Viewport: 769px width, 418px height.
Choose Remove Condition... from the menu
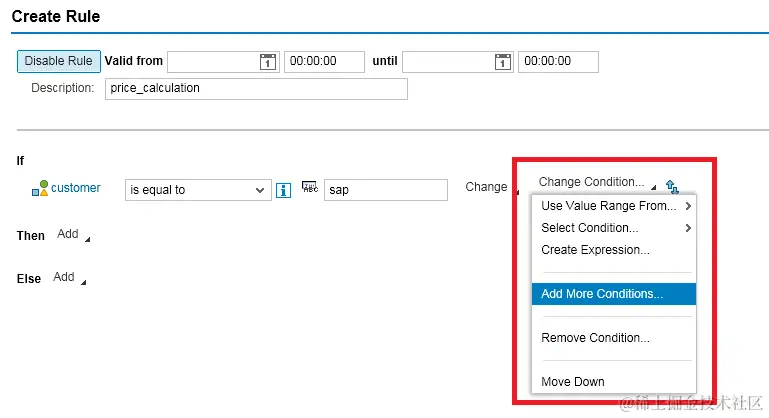(614, 338)
